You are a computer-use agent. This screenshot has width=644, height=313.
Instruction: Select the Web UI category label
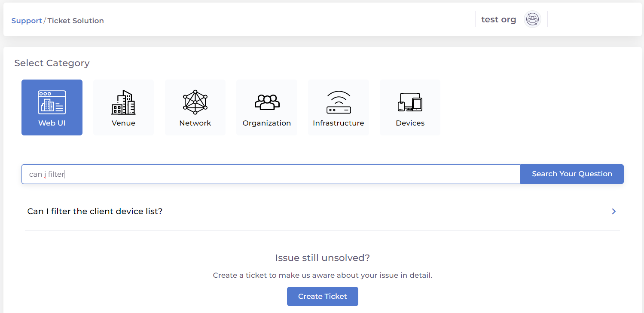tap(52, 123)
